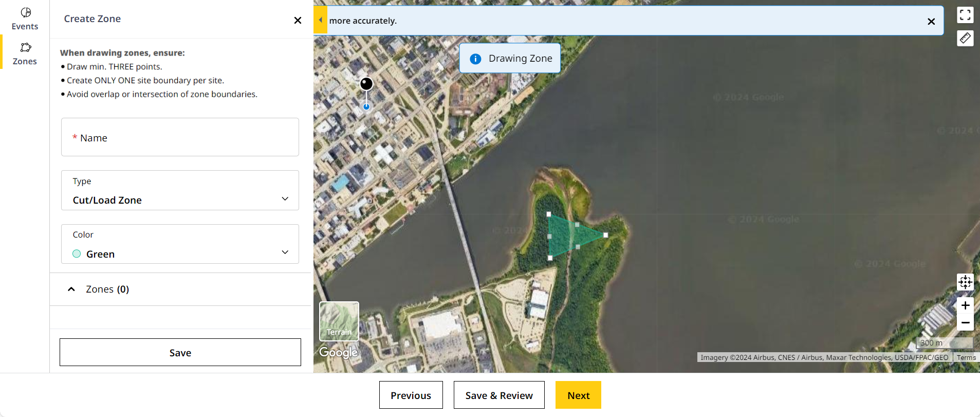Click Save & Review
The width and height of the screenshot is (980, 417).
click(x=498, y=395)
